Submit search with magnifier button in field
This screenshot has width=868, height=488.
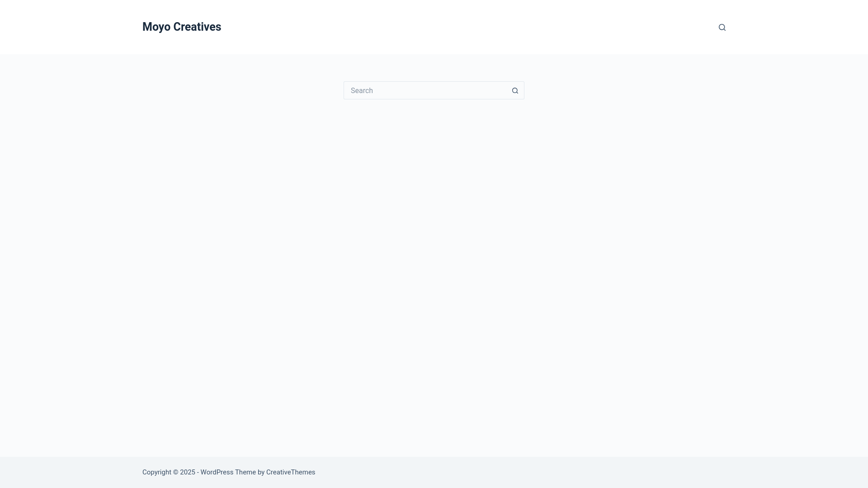tap(515, 90)
